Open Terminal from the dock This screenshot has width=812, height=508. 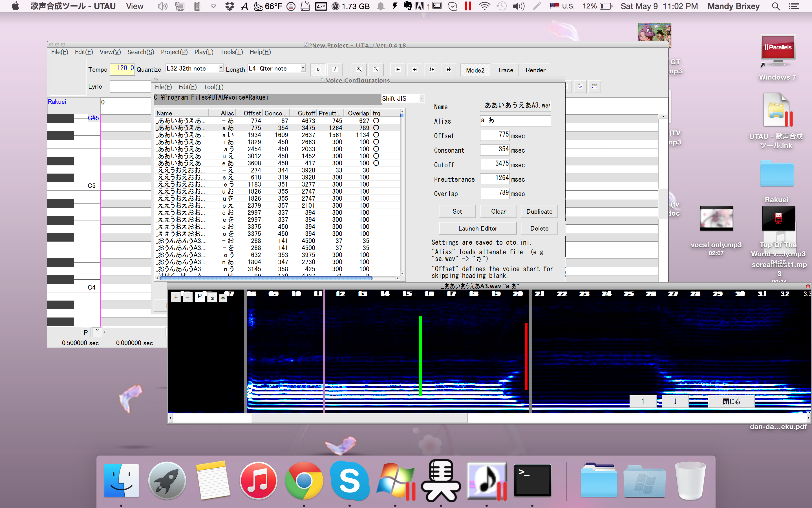532,480
